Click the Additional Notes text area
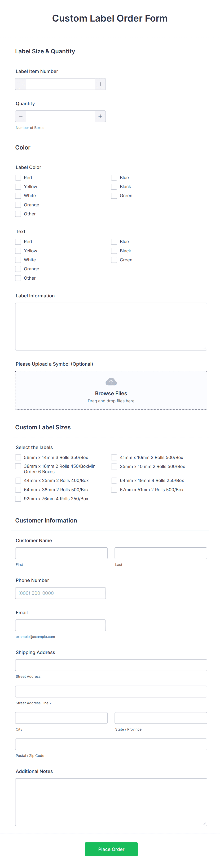Image resolution: width=220 pixels, height=868 pixels. tap(111, 802)
